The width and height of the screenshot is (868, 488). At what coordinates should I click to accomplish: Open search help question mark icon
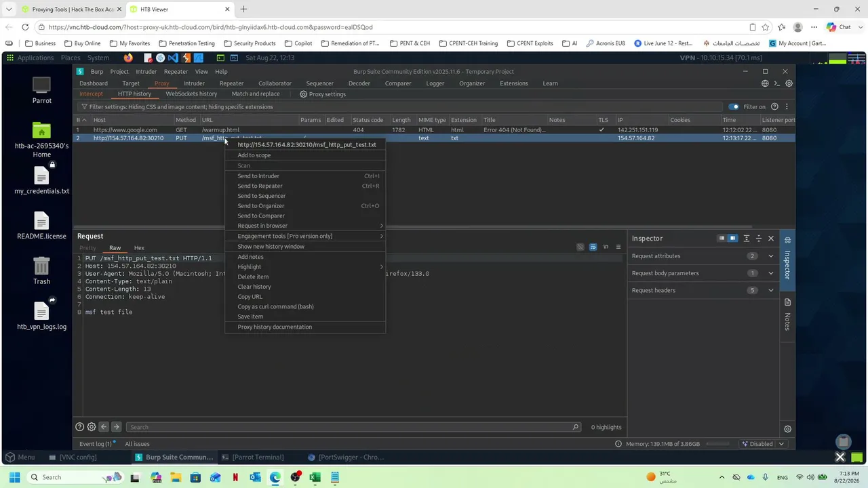(79, 427)
